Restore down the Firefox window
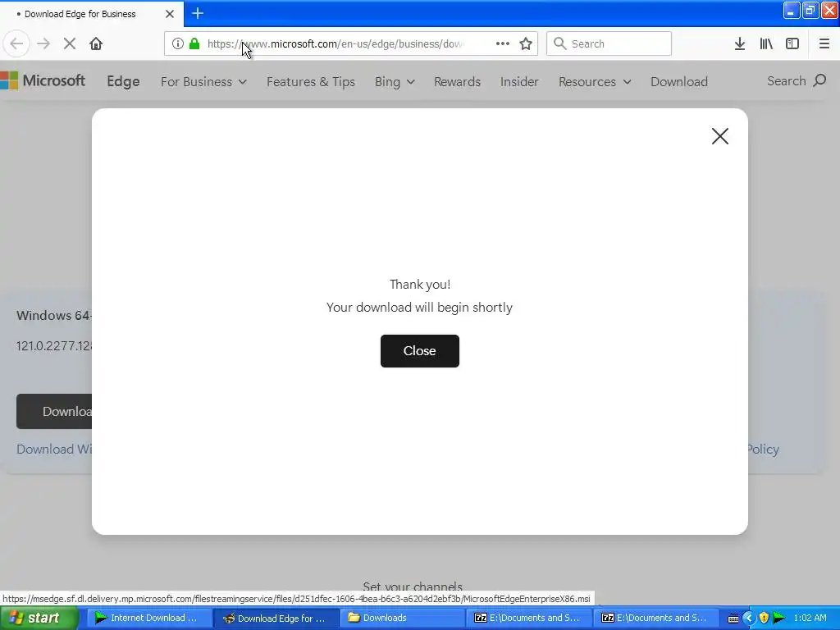Screen dimensions: 840x630 tap(810, 10)
